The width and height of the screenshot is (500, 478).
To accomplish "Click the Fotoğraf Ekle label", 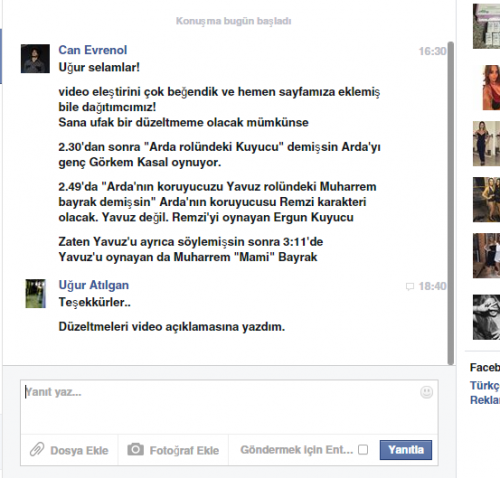I will point(184,450).
